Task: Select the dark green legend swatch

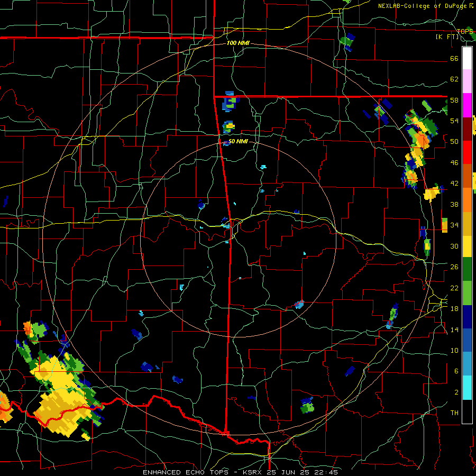Action: click(467, 269)
